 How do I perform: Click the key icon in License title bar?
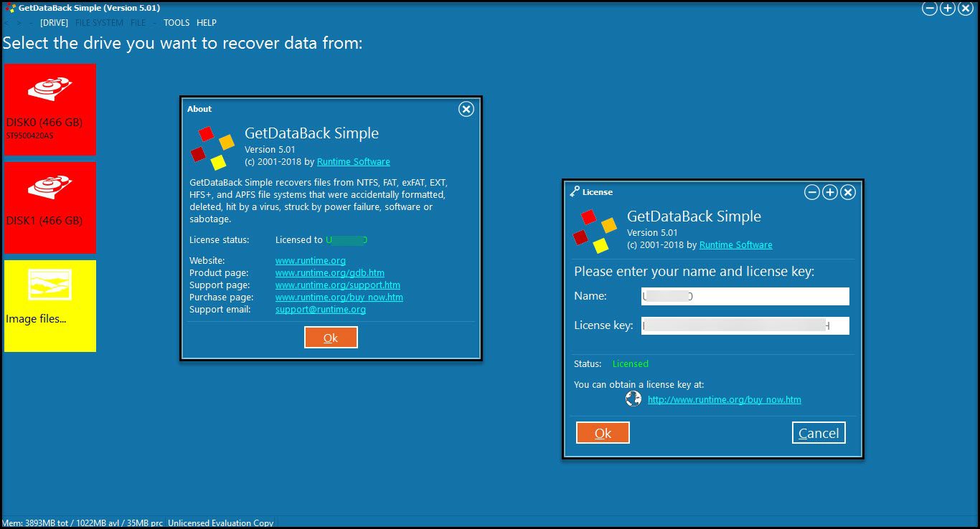point(575,191)
